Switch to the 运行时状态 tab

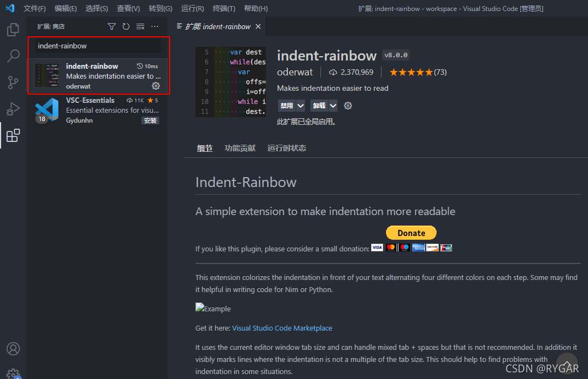tap(286, 149)
